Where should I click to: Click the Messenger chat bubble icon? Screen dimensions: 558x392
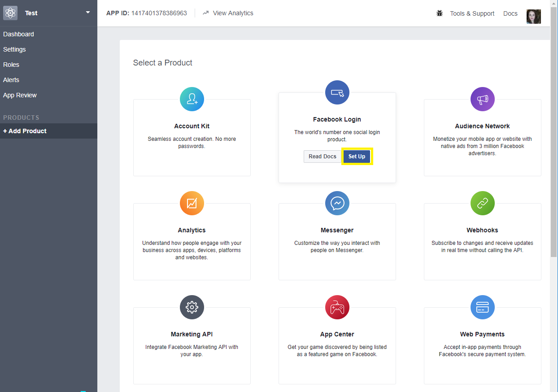(337, 203)
